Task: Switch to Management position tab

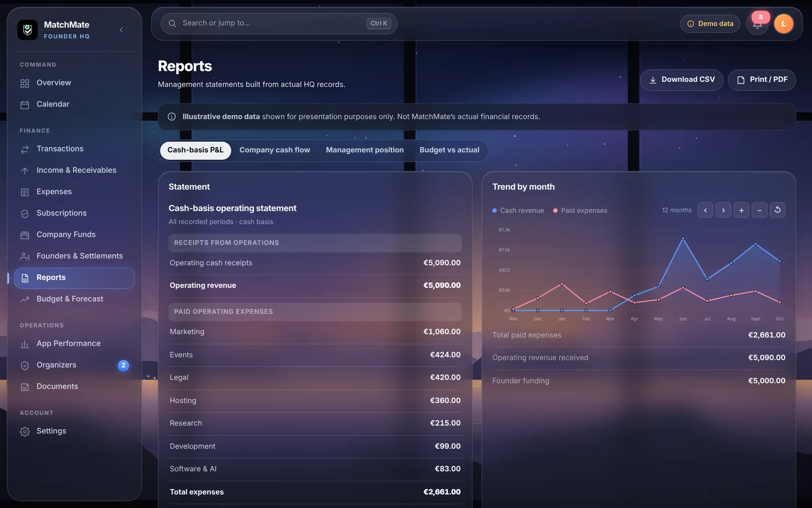Action: pos(365,150)
